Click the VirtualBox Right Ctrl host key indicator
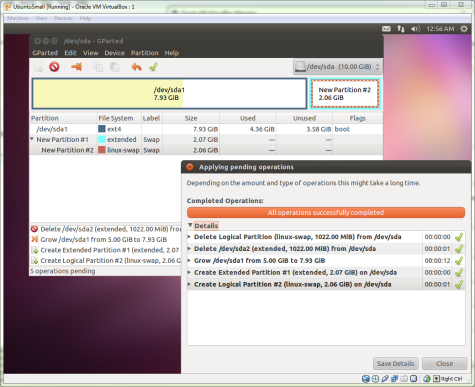475x387 pixels. point(448,379)
